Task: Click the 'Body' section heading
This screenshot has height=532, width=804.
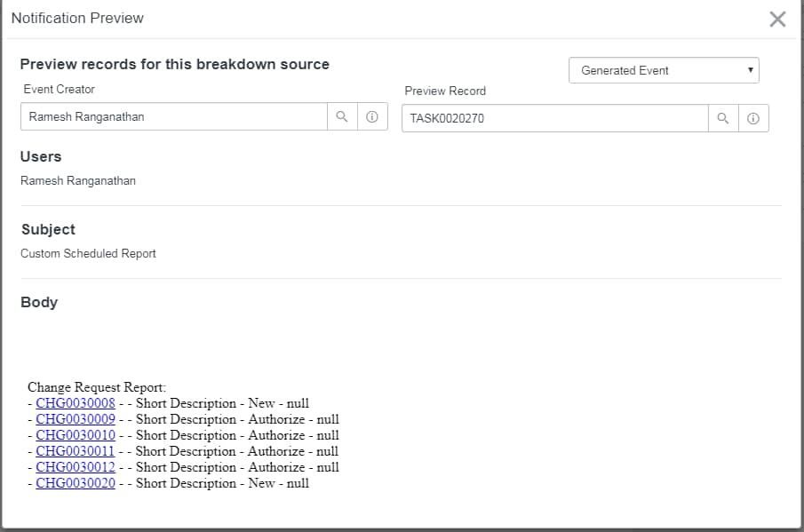Action: [x=39, y=302]
